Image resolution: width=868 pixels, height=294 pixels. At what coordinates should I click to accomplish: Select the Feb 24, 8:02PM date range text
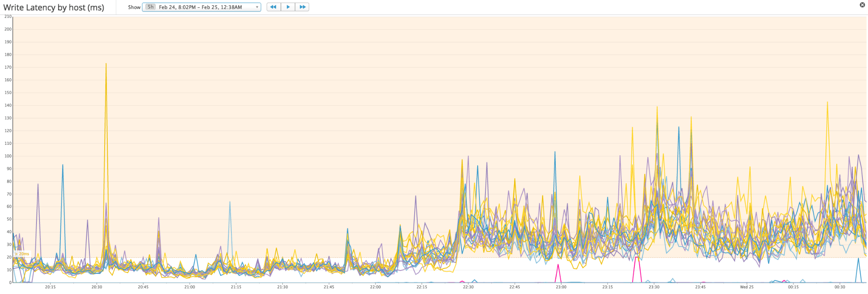(x=200, y=7)
